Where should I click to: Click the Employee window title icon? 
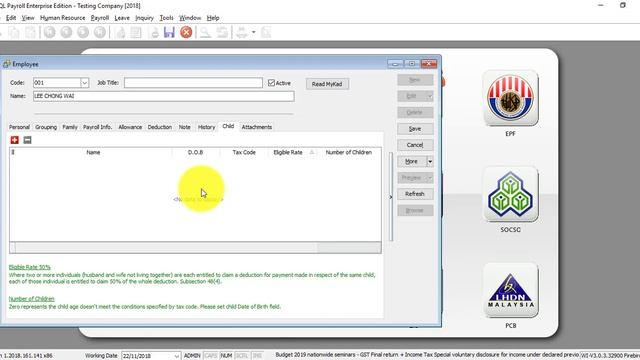pyautogui.click(x=7, y=64)
